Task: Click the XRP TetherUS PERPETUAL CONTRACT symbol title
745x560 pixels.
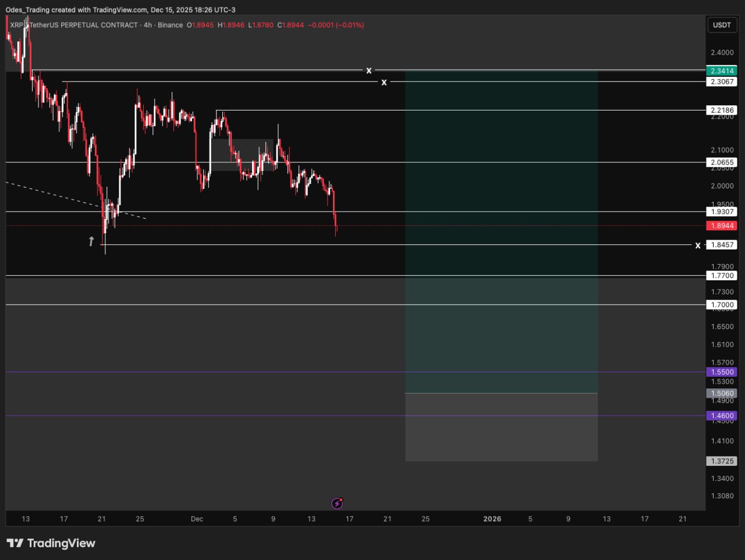Action: [x=74, y=25]
